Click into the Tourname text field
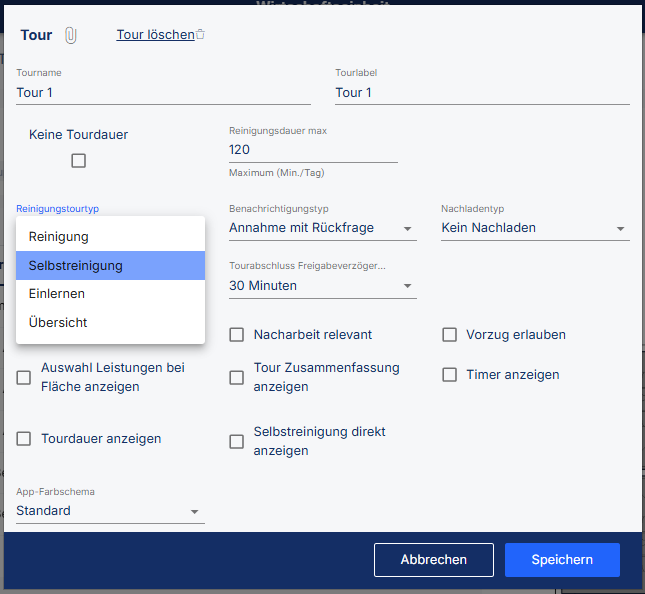The width and height of the screenshot is (645, 594). tap(163, 93)
